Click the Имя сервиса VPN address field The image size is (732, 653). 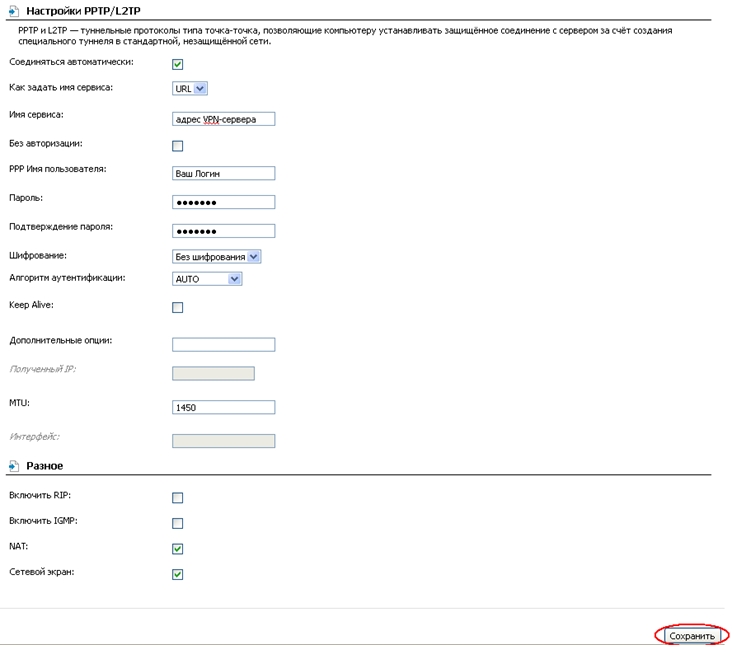(223, 119)
